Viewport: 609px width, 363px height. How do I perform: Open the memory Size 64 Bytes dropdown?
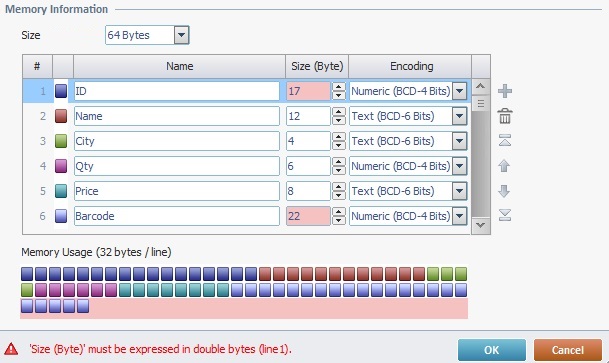(x=181, y=35)
